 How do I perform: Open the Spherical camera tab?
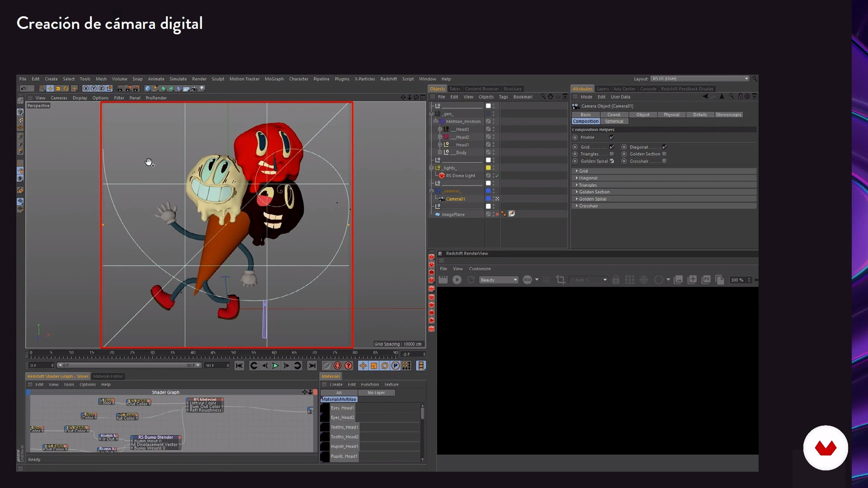coord(614,122)
